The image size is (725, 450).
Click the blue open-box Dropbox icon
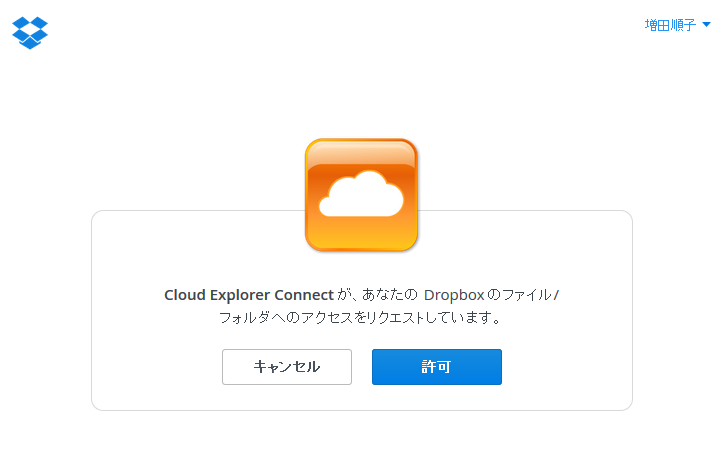tap(30, 32)
